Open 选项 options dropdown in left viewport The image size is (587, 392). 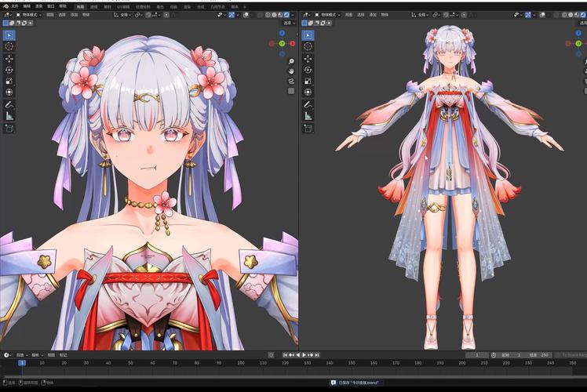tap(289, 24)
